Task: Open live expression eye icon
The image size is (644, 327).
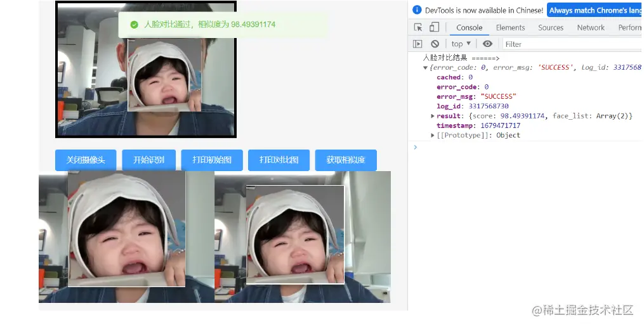Action: pyautogui.click(x=487, y=44)
